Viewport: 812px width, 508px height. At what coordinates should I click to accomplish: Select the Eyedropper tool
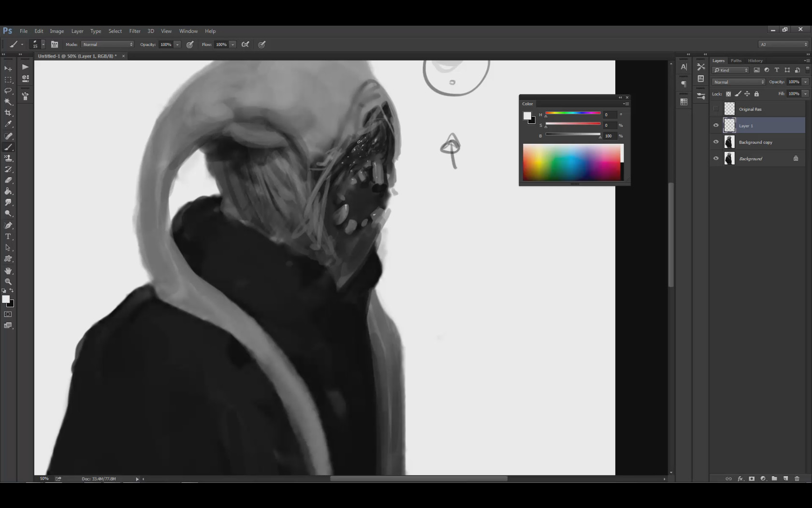click(x=8, y=124)
